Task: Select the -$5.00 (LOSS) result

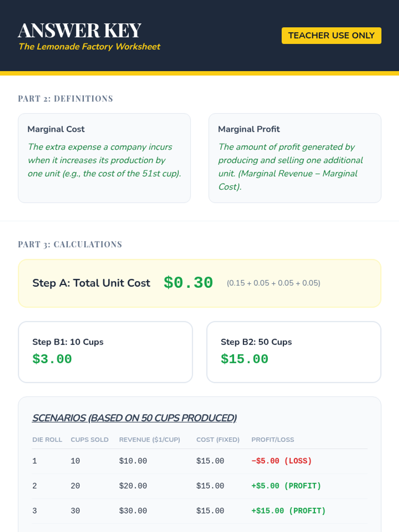Action: pyautogui.click(x=282, y=461)
